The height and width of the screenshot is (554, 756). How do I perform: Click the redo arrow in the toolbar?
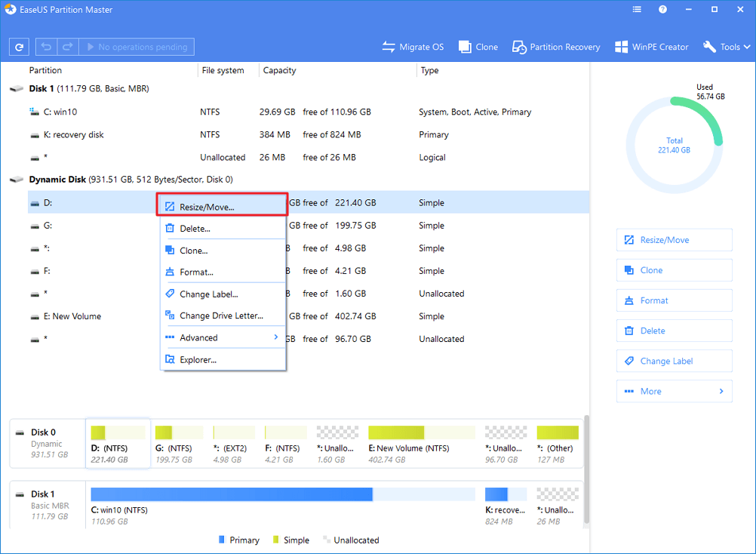coord(67,47)
